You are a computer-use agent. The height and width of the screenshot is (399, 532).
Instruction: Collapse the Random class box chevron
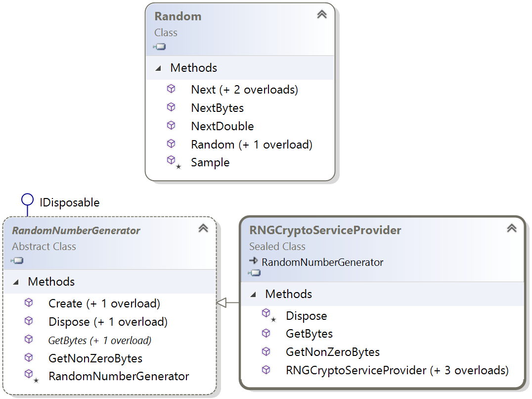(322, 14)
